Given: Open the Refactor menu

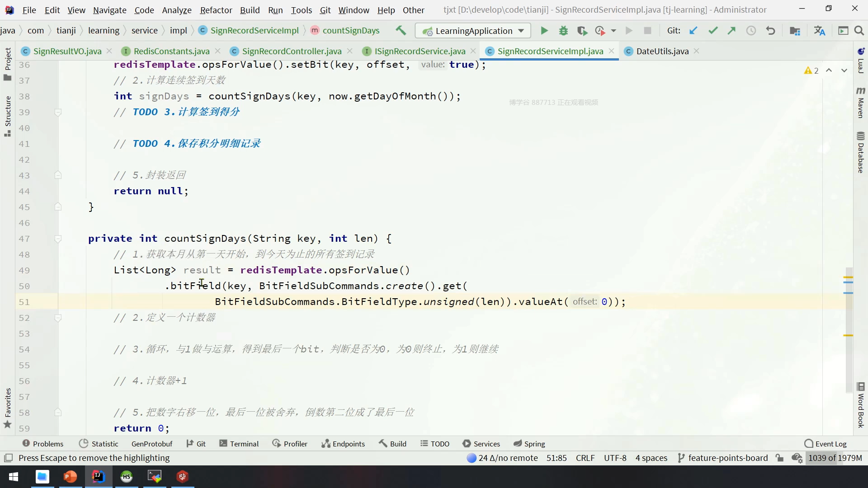Looking at the screenshot, I should coord(216,10).
